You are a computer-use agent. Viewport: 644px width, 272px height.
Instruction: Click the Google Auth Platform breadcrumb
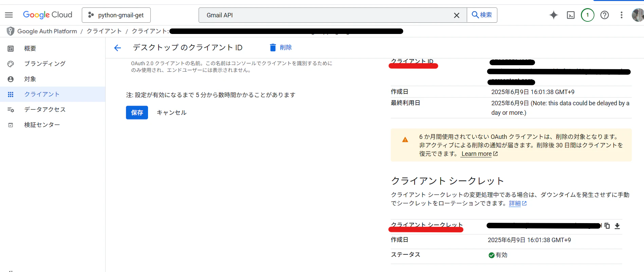[x=47, y=31]
